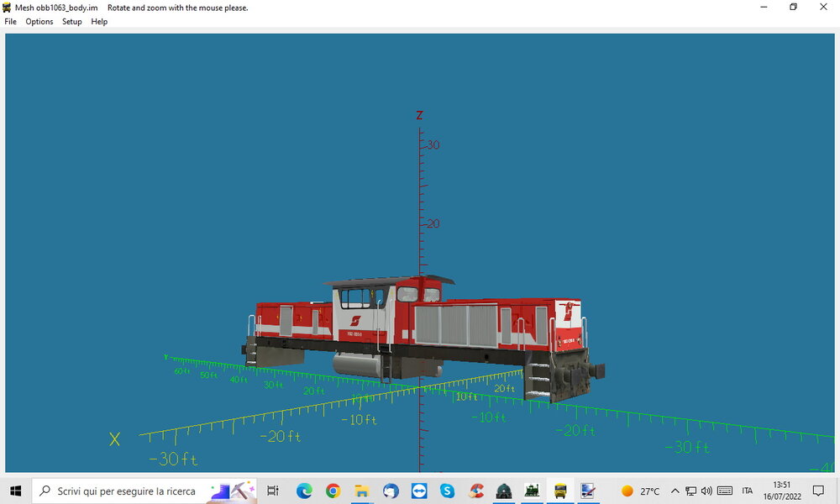This screenshot has height=504, width=840.
Task: Open Thunderbird from taskbar
Action: click(x=391, y=491)
